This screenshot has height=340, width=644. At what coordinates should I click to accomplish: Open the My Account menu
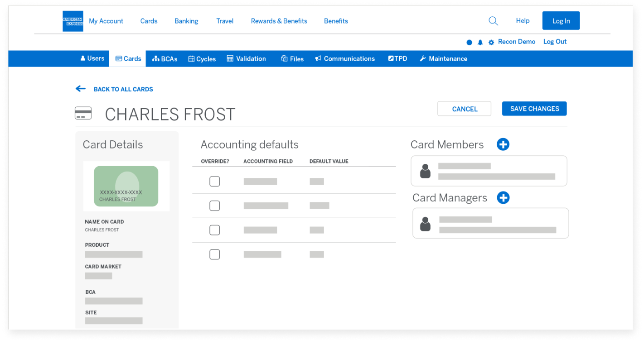tap(106, 21)
